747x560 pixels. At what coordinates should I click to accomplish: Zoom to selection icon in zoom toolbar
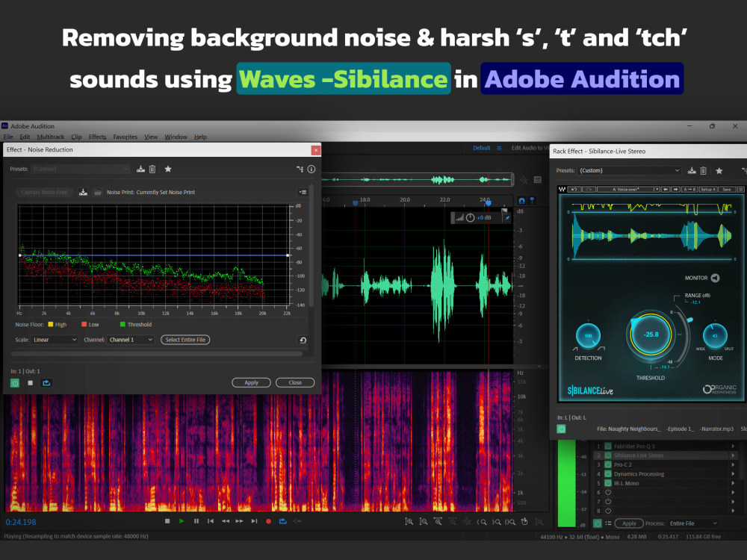[509, 522]
